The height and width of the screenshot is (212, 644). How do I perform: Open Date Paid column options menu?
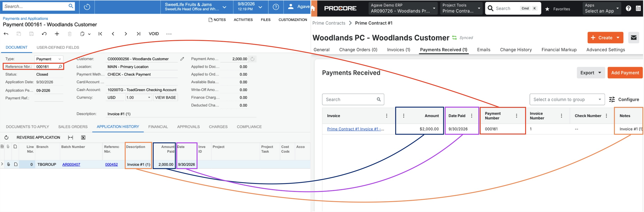point(472,116)
